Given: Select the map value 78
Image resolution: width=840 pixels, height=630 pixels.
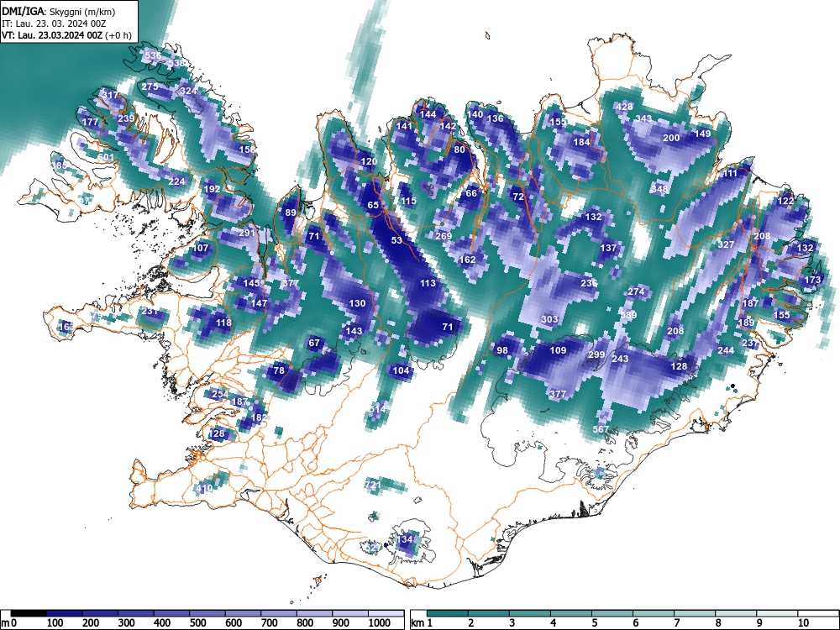Looking at the screenshot, I should pos(279,370).
